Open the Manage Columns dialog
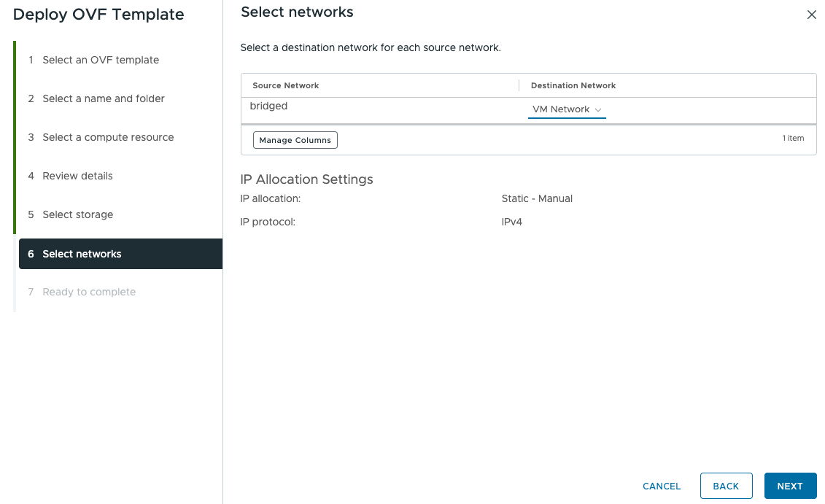This screenshot has width=825, height=504. click(x=295, y=139)
